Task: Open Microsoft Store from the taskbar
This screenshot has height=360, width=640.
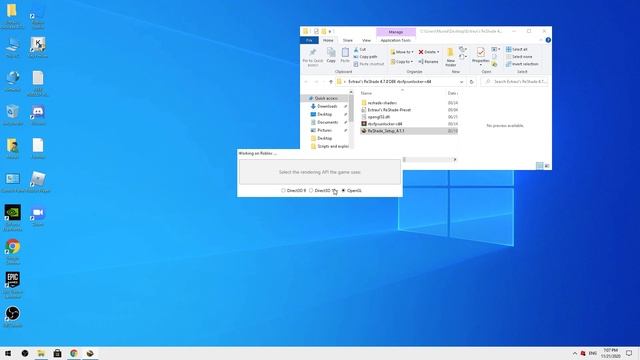Action: click(x=58, y=353)
